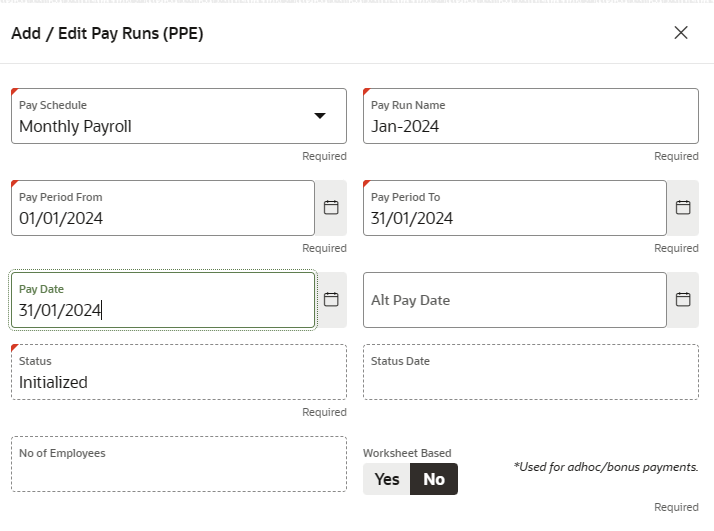Image resolution: width=714 pixels, height=531 pixels.
Task: Expand the Pay Schedule dropdown arrow
Action: coord(320,116)
